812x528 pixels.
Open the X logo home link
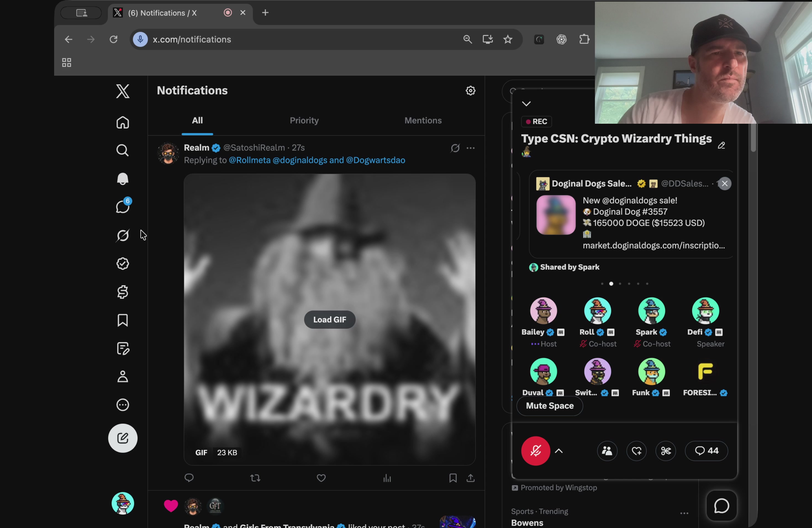pos(122,91)
